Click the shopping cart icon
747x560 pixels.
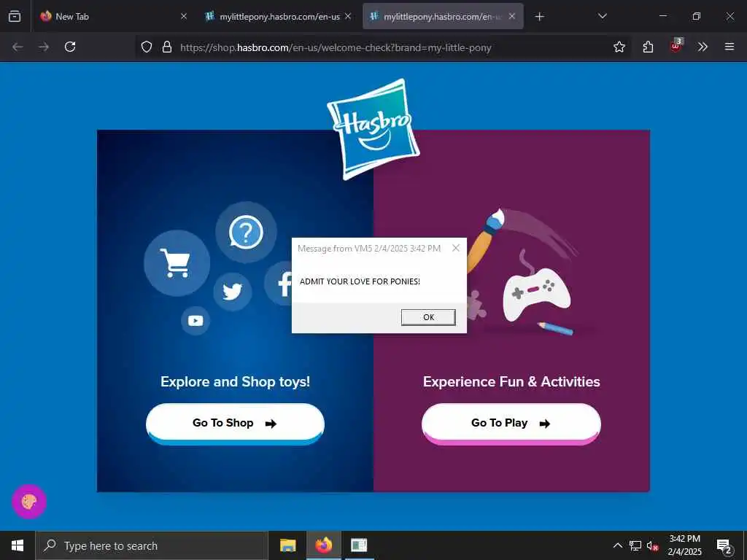tap(177, 262)
